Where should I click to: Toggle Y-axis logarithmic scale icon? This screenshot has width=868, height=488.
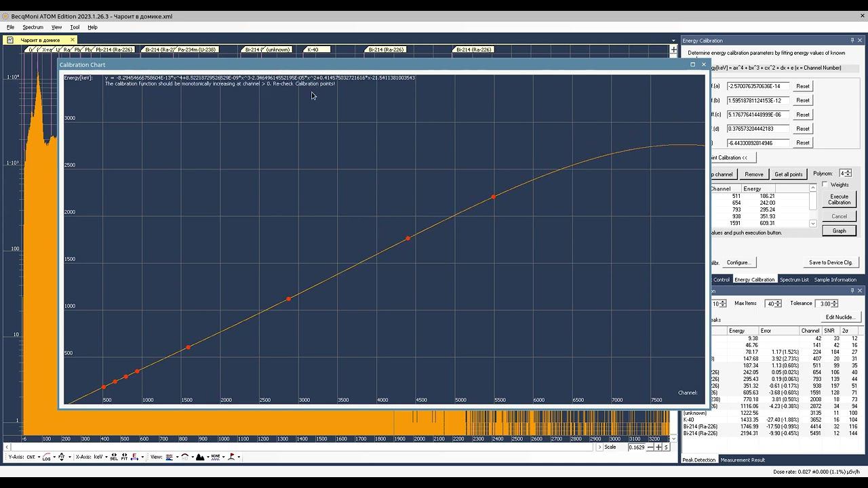point(46,457)
